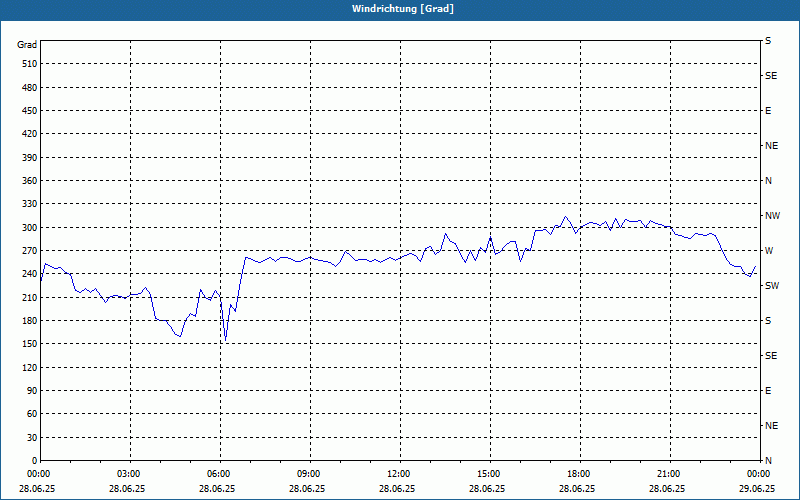Click the 21:00 time axis label
The image size is (800, 500).
(668, 474)
